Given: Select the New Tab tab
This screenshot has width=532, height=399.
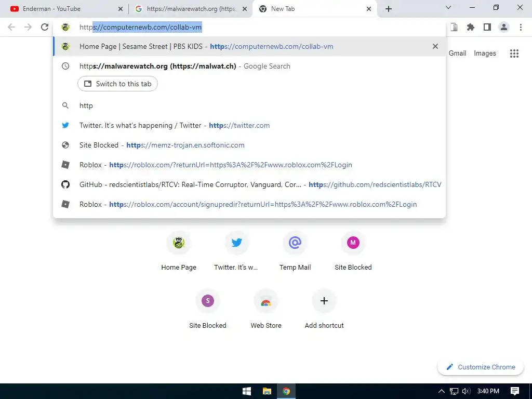Looking at the screenshot, I should (314, 9).
